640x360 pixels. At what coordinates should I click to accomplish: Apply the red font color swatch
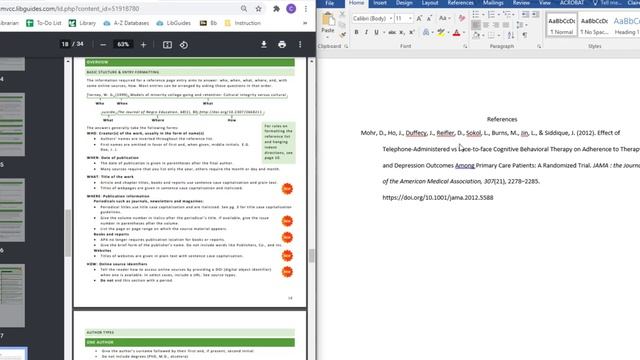pyautogui.click(x=456, y=32)
